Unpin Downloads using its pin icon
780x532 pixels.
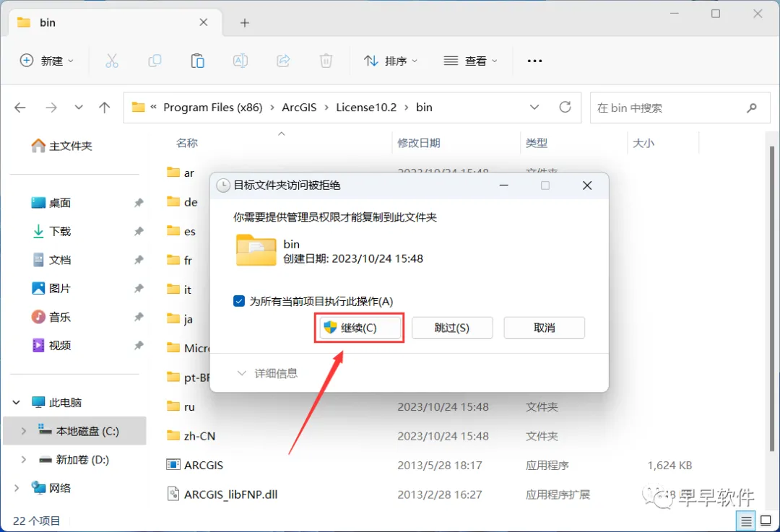pos(139,231)
